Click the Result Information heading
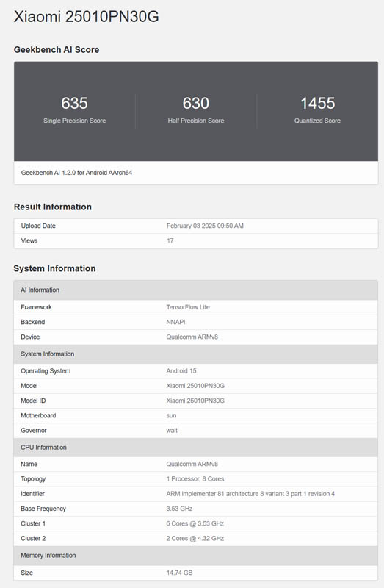 pos(52,207)
